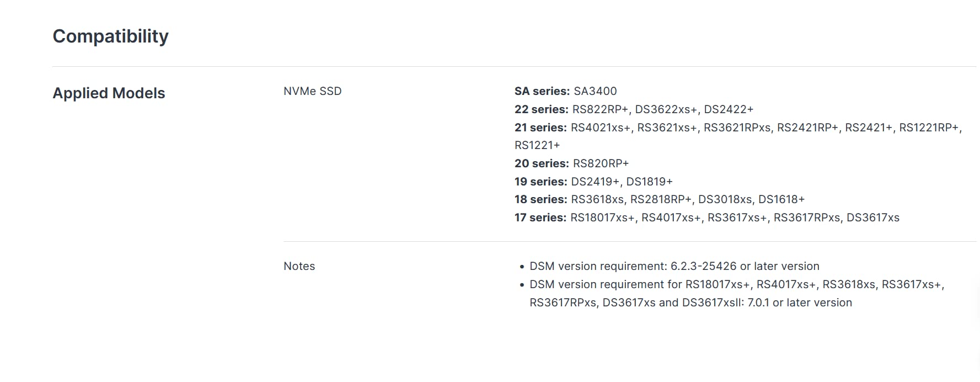Click the DS1618+ model name
Screen dimensions: 980x382
click(781, 199)
